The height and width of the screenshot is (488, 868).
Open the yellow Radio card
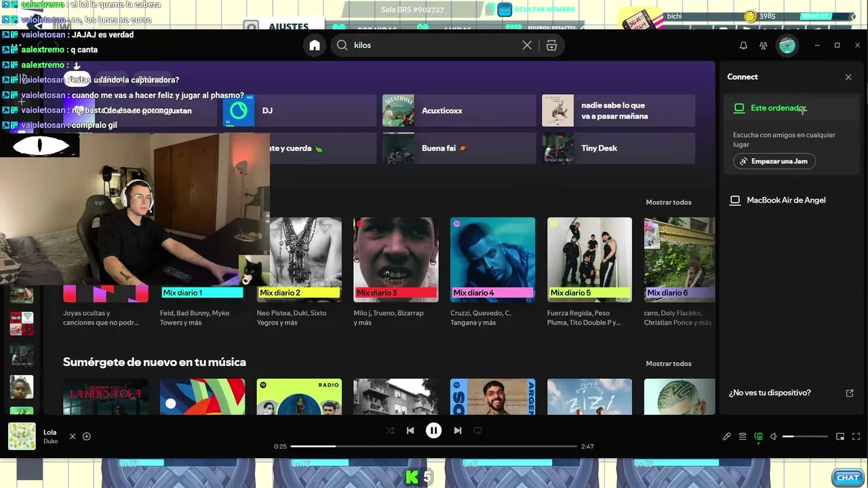(x=299, y=397)
